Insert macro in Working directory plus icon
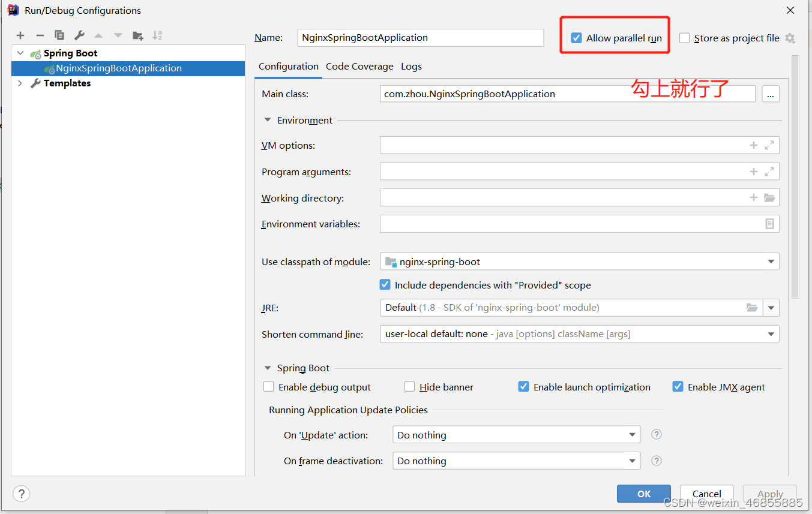The image size is (812, 514). pyautogui.click(x=754, y=197)
